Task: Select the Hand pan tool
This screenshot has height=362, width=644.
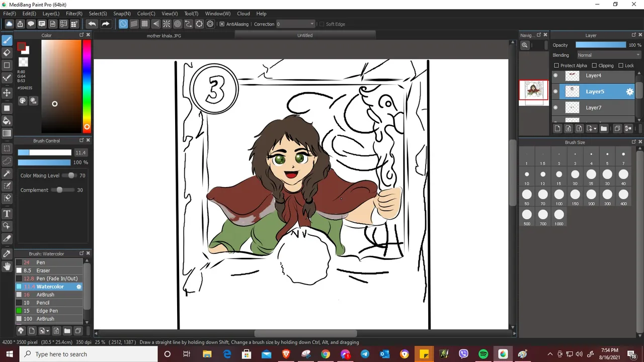Action: coord(7,266)
